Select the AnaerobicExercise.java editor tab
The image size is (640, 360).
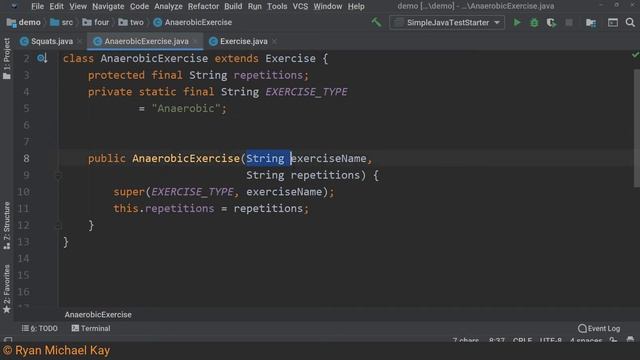pyautogui.click(x=146, y=41)
